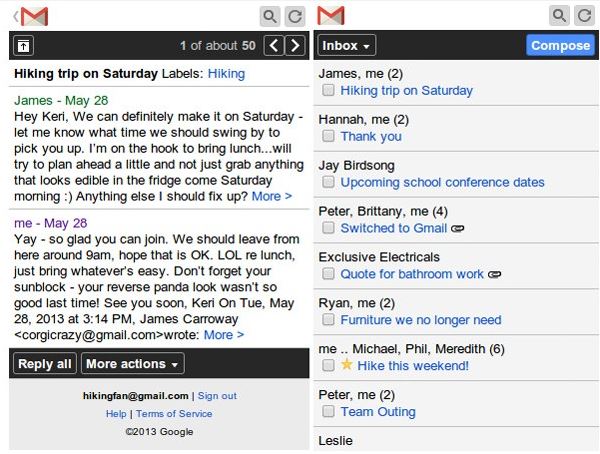
Task: Star the Hike this weekend! email
Action: [347, 365]
